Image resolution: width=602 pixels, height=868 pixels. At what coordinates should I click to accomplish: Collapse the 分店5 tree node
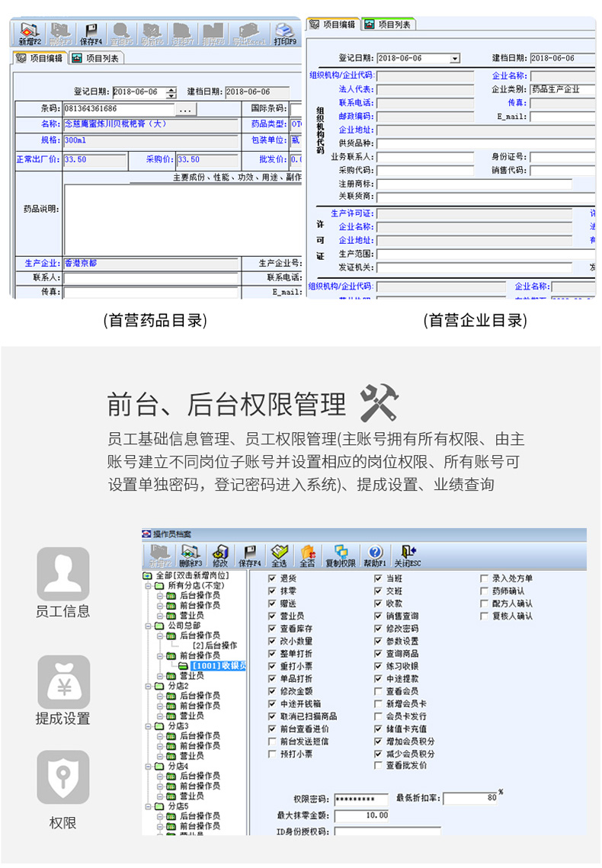149,806
